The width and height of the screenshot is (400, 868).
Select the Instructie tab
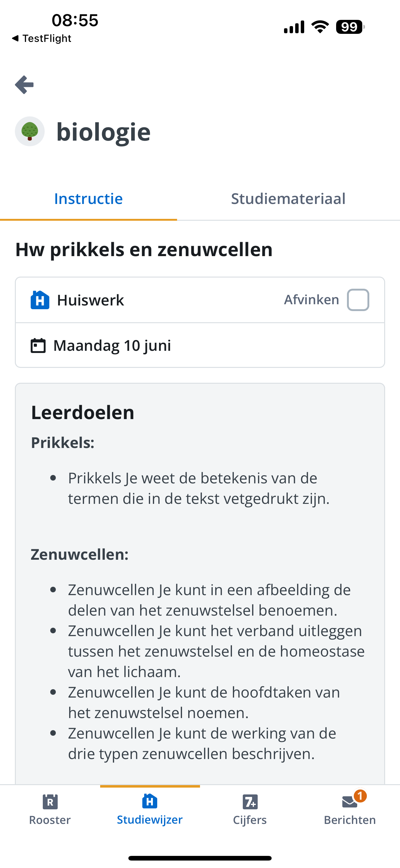[89, 198]
